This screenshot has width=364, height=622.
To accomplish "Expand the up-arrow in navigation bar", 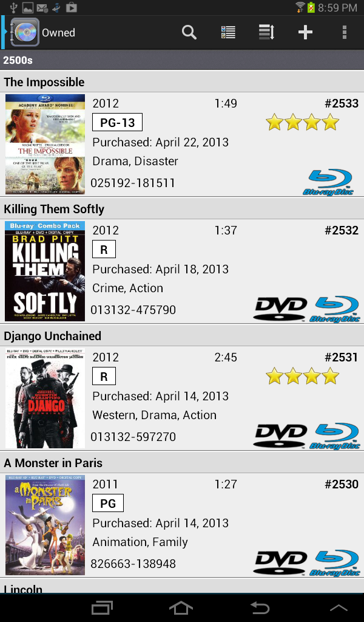I will click(x=339, y=607).
